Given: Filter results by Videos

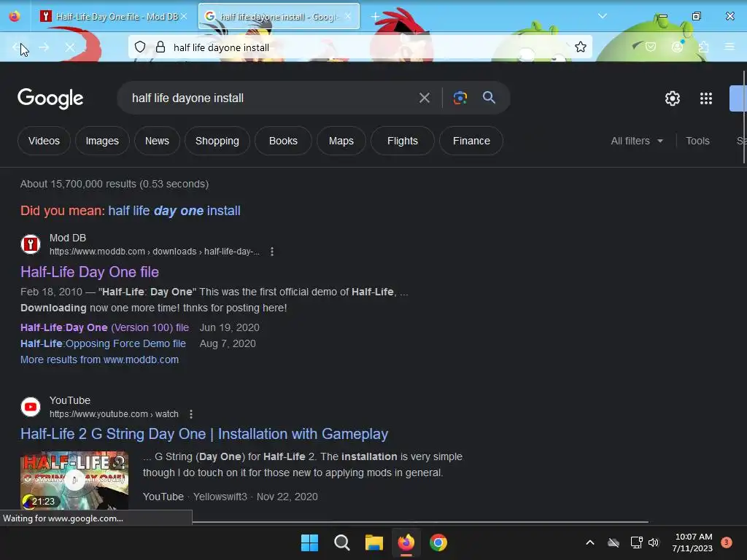Looking at the screenshot, I should pyautogui.click(x=44, y=141).
